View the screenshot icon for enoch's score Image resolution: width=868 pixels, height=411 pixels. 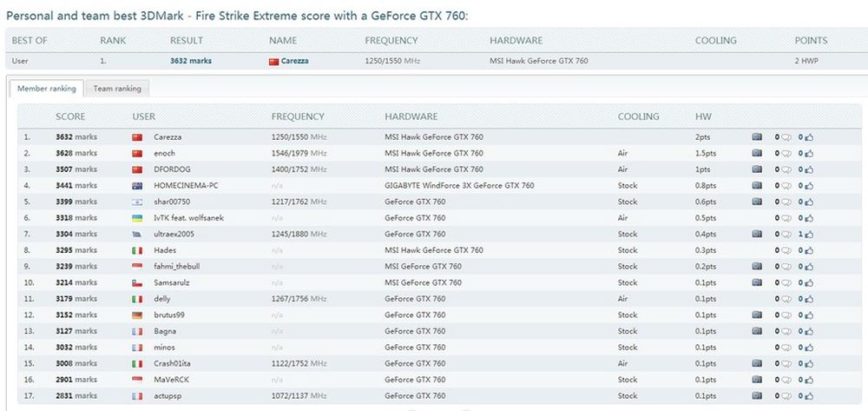(757, 153)
